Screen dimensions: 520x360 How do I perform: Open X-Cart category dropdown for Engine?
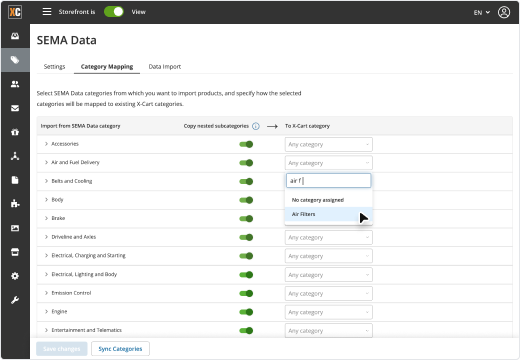click(329, 312)
